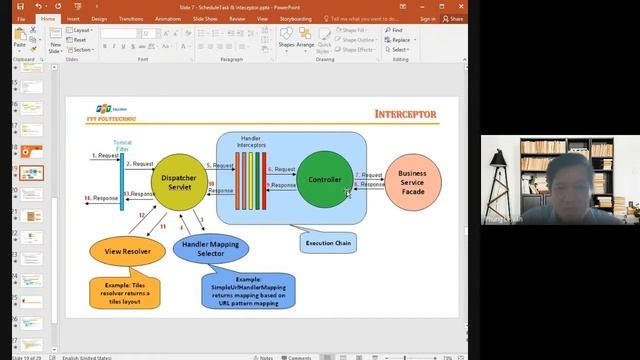Decrease the font size

tap(175, 33)
